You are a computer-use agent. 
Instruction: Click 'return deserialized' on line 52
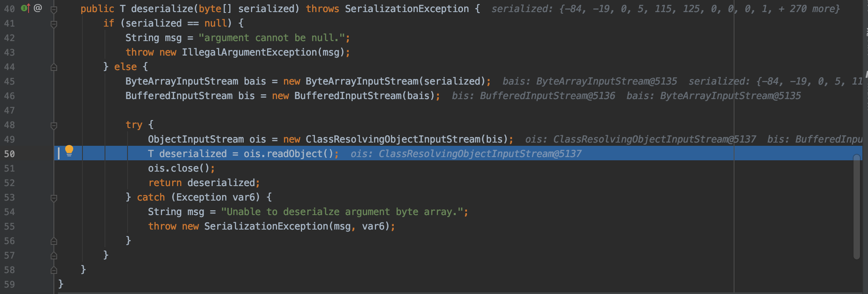pos(202,183)
